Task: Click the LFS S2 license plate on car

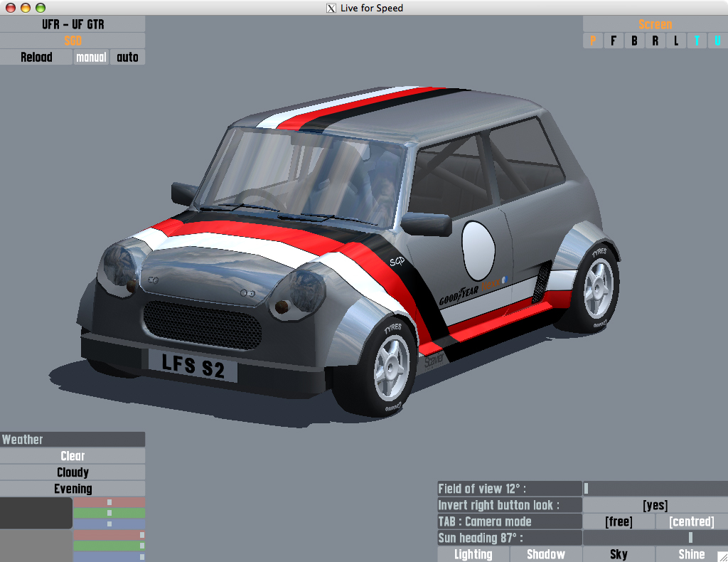Action: tap(193, 365)
